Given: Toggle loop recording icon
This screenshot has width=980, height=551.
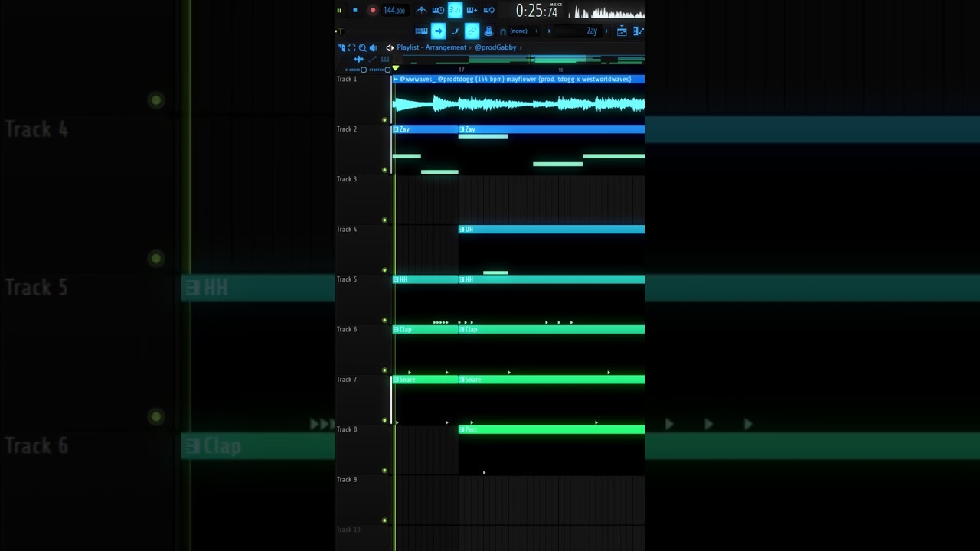Looking at the screenshot, I should pos(488,10).
